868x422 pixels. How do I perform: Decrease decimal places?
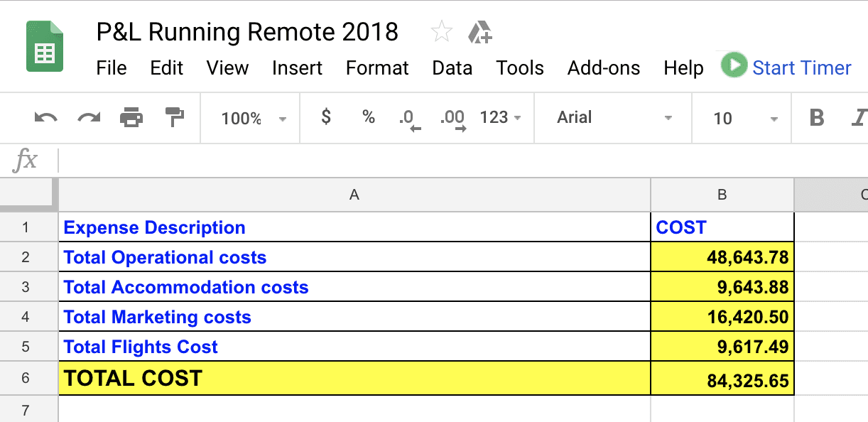point(411,118)
